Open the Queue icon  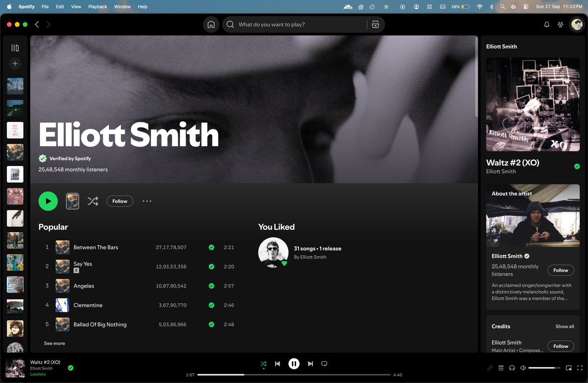[x=501, y=368]
